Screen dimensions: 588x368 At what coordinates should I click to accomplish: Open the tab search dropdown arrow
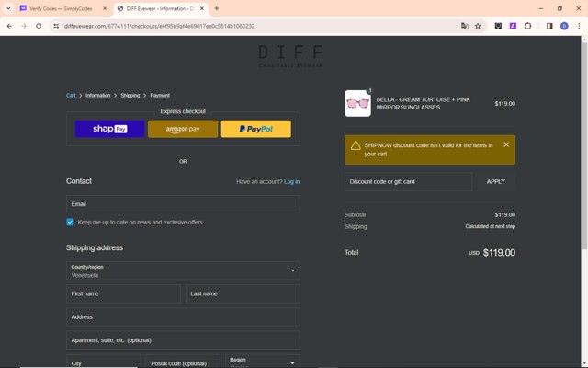coord(8,8)
